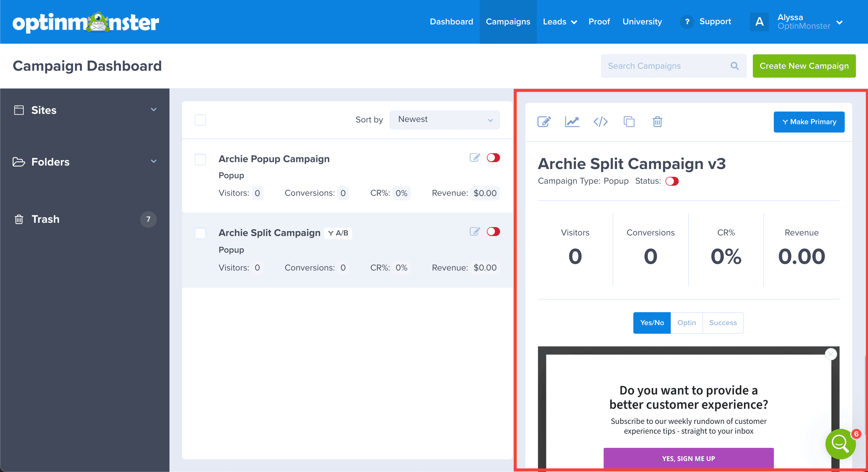Screen dimensions: 868x472
Task: Select the Sites icon in the sidebar
Action: click(x=19, y=110)
